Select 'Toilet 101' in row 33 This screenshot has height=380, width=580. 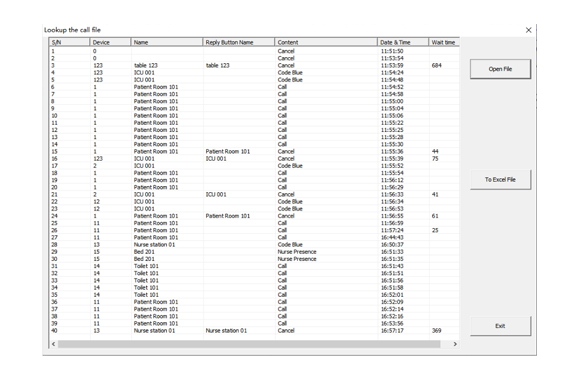pos(146,280)
